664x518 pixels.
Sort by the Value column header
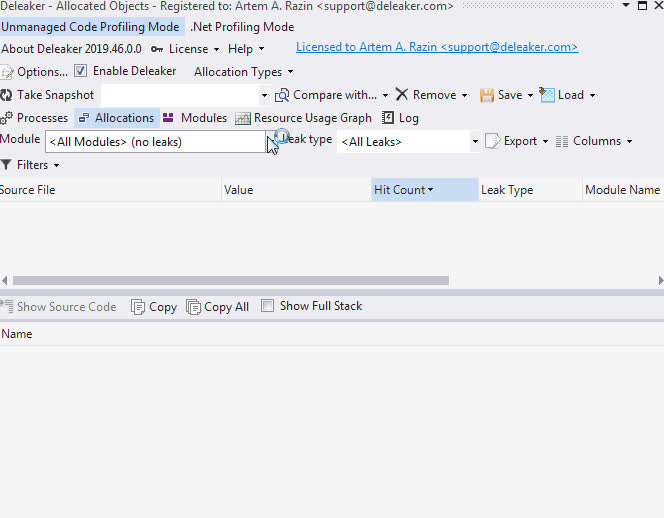(296, 190)
